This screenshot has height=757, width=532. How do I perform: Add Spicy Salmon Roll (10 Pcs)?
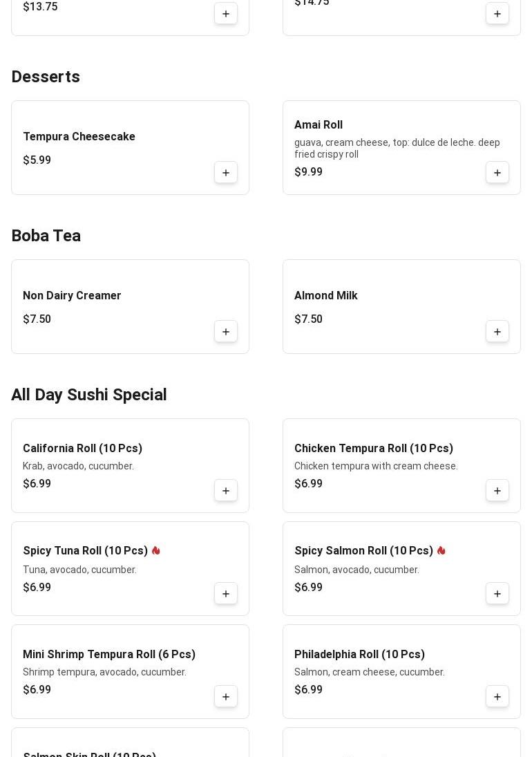click(497, 594)
